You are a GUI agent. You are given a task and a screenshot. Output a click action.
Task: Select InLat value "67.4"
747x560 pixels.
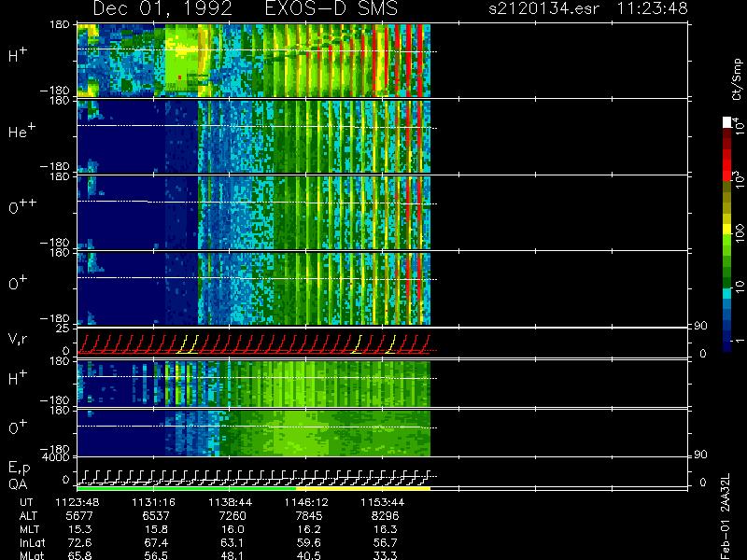tap(156, 542)
